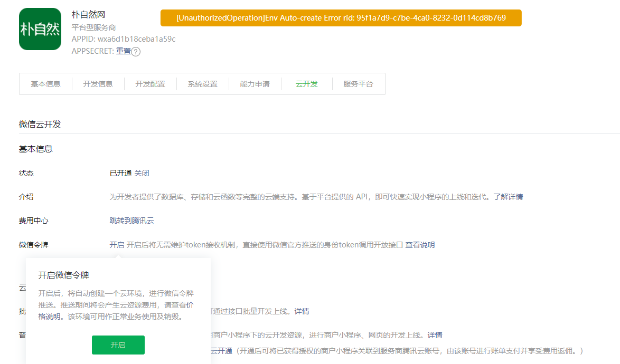Click the 基本信息 subsection heading

point(35,149)
